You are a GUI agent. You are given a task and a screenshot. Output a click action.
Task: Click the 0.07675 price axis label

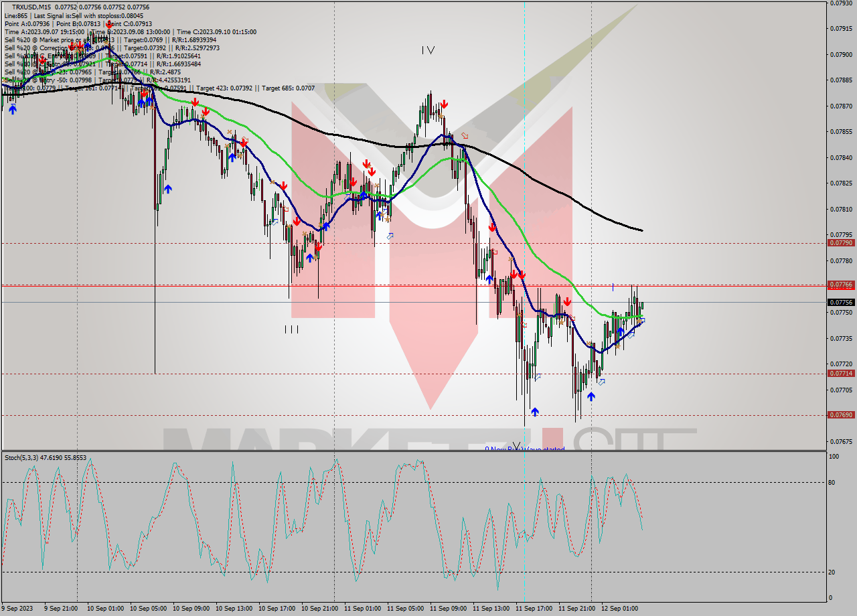[x=841, y=441]
